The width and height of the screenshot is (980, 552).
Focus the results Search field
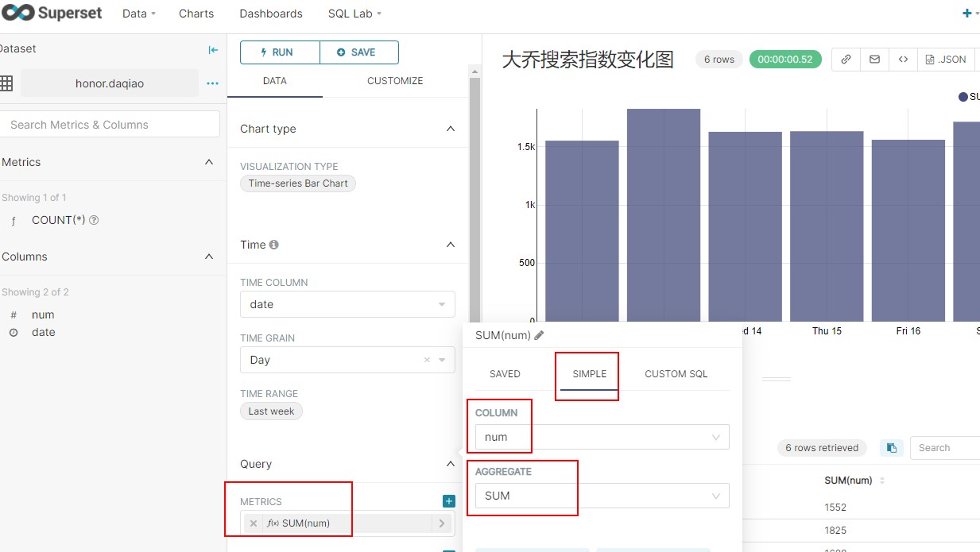pos(945,448)
